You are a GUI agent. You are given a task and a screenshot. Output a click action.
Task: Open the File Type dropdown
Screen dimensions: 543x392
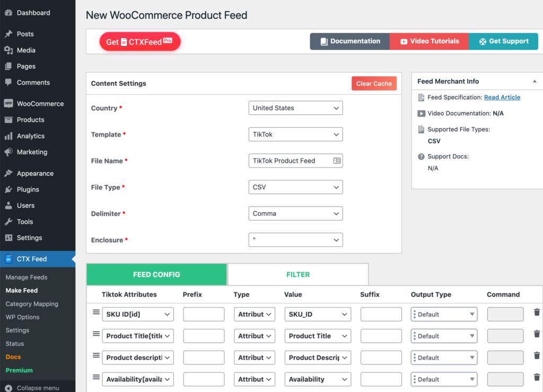tap(295, 187)
